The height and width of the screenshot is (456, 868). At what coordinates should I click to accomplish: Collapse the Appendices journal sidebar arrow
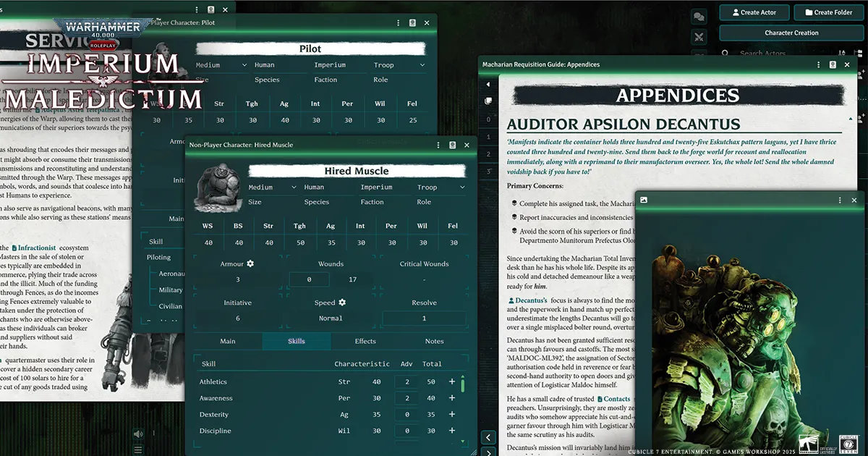(488, 84)
